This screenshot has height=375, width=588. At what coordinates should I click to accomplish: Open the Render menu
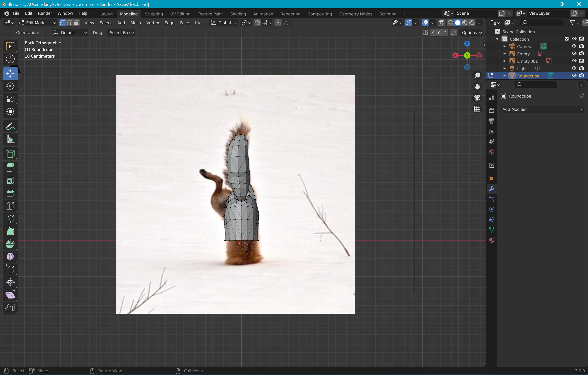tap(45, 13)
